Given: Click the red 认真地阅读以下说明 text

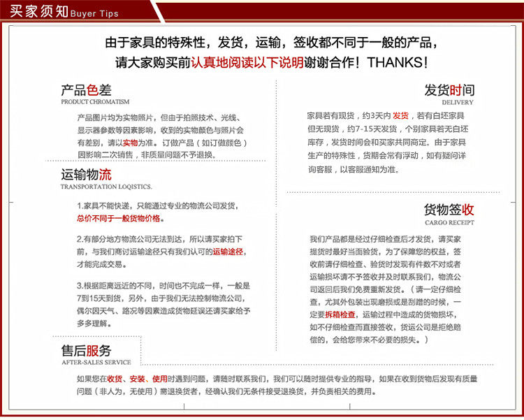Looking at the screenshot, I should [247, 62].
